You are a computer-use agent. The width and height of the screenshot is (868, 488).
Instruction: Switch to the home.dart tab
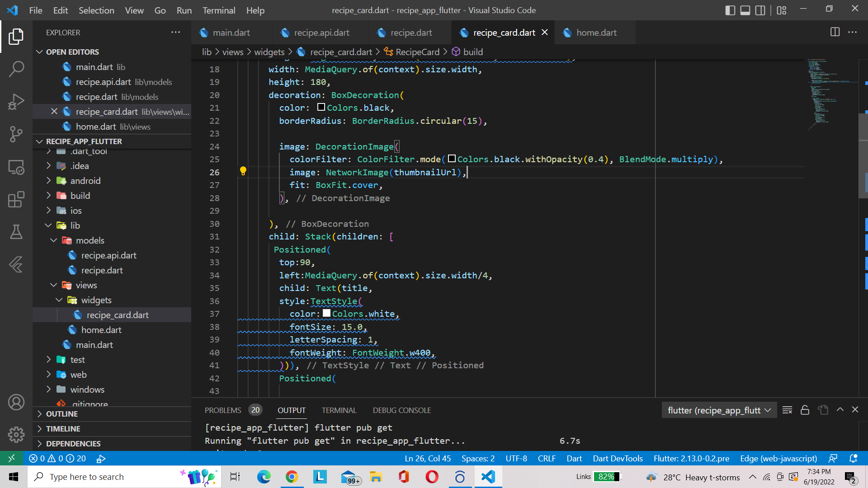click(595, 32)
